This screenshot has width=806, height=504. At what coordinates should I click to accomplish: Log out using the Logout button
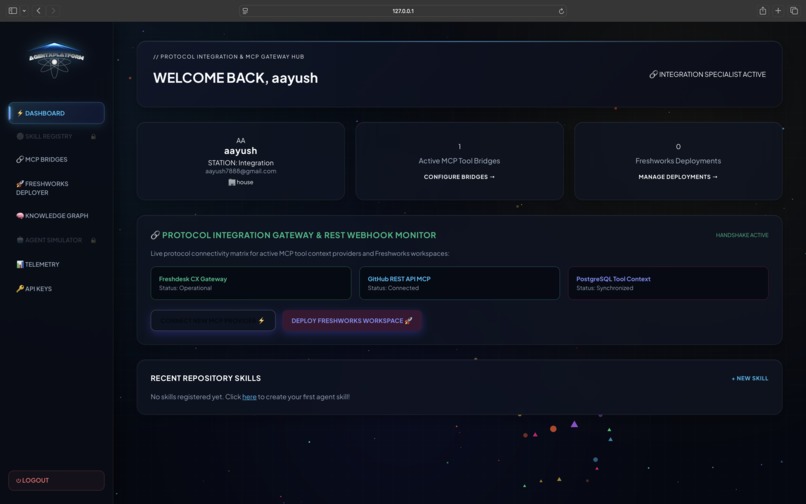click(x=57, y=480)
